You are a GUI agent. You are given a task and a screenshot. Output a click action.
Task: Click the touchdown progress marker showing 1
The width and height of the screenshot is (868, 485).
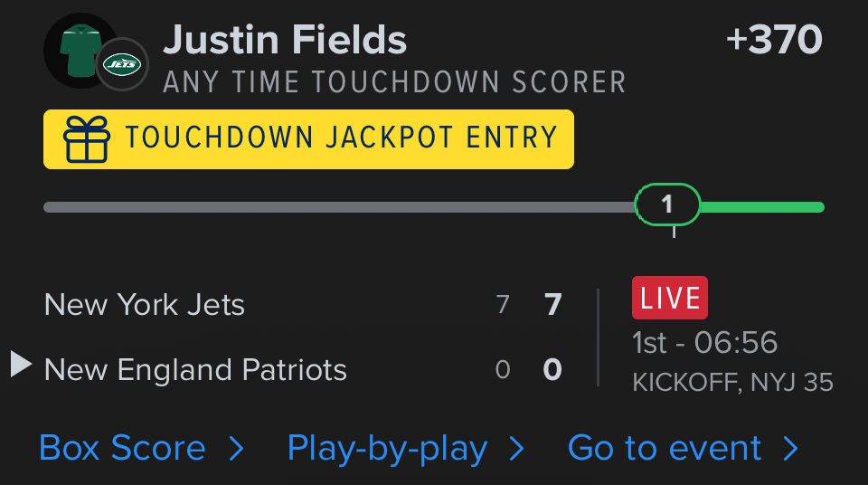(x=667, y=204)
